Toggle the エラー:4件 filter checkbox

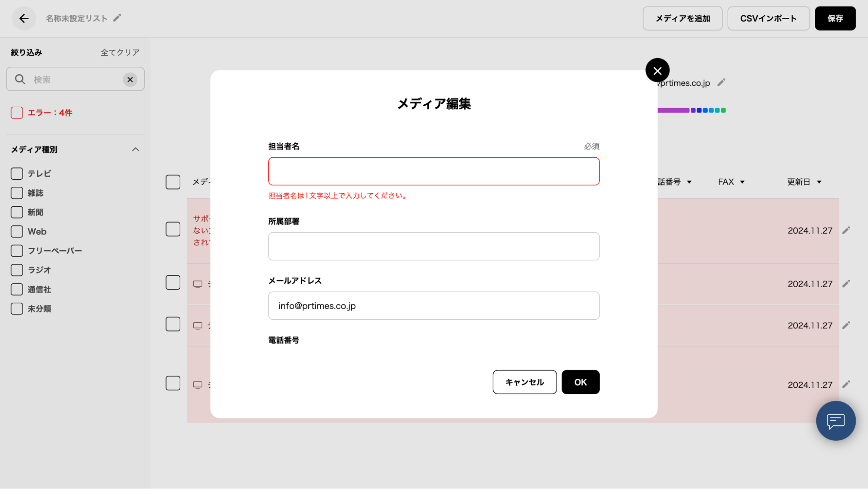17,113
